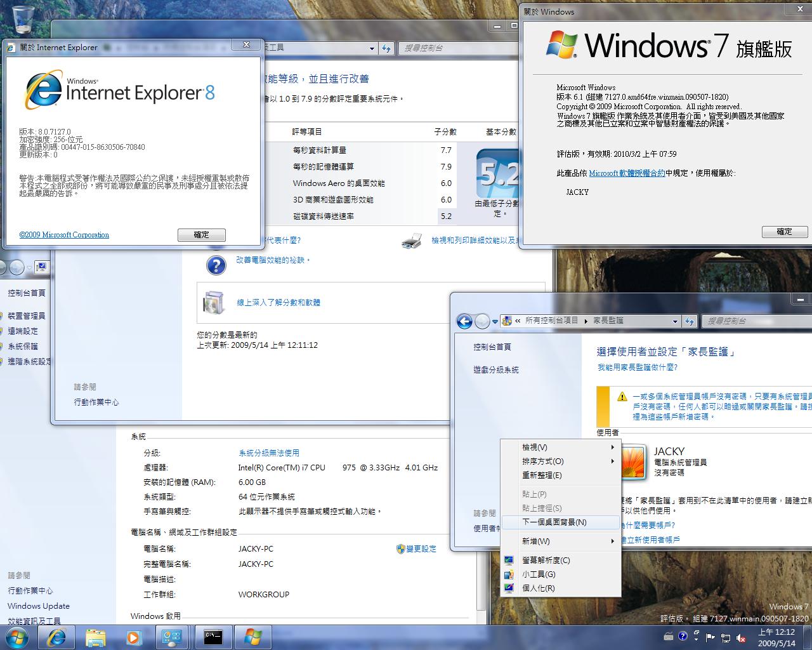Image resolution: width=812 pixels, height=650 pixels.
Task: Open Remote settings in System sidebar
Action: coord(23,331)
